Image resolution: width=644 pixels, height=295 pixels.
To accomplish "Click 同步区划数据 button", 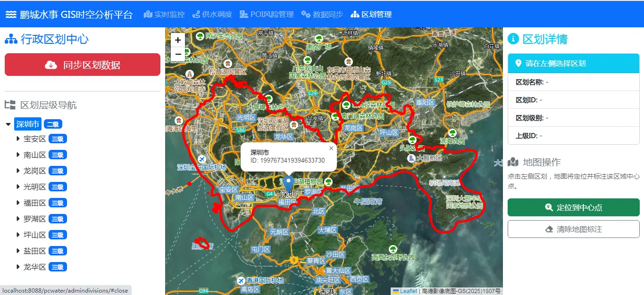I will pyautogui.click(x=83, y=65).
